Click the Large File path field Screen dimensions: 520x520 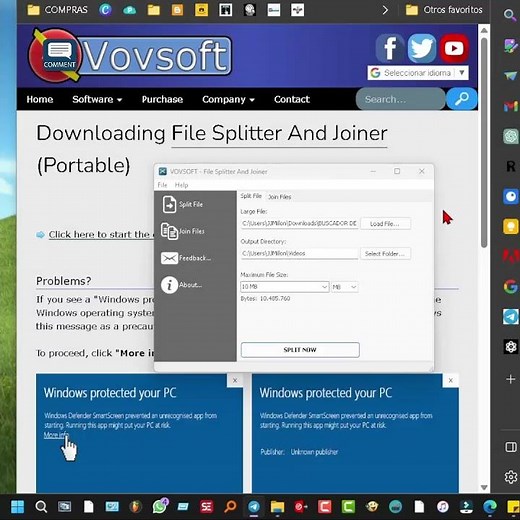(299, 224)
